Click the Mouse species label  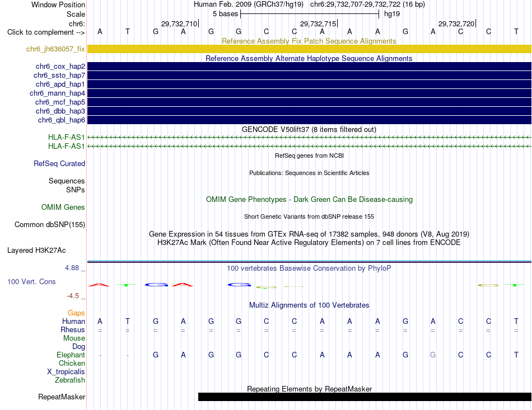click(74, 338)
